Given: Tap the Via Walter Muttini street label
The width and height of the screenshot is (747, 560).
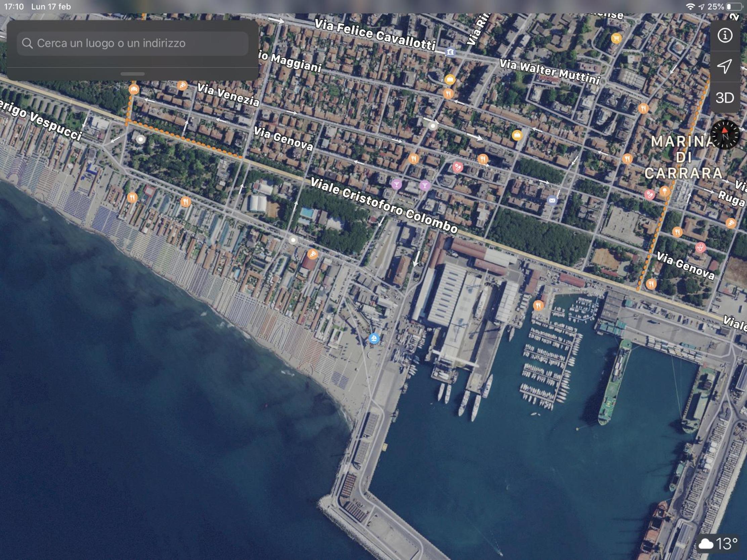Looking at the screenshot, I should click(550, 71).
